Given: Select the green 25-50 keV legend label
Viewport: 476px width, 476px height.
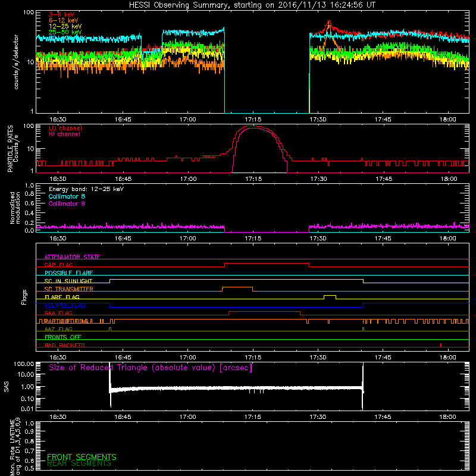Looking at the screenshot, I should tap(65, 32).
